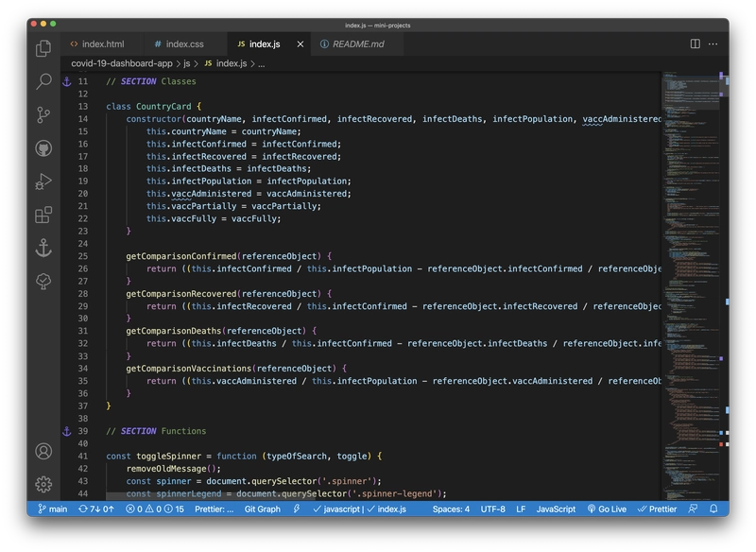Expand the breadcrumb ellipsis symbol list
The width and height of the screenshot is (756, 552).
pyautogui.click(x=262, y=63)
